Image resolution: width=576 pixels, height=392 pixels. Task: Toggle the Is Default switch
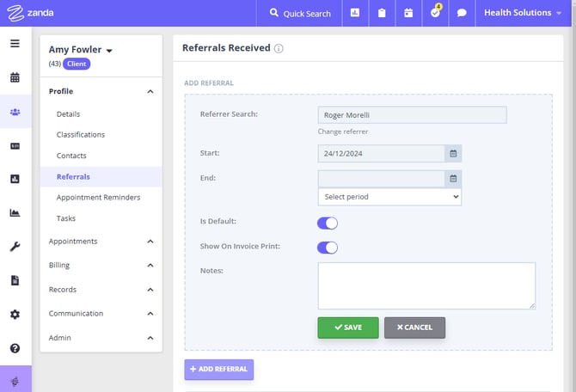pos(328,223)
